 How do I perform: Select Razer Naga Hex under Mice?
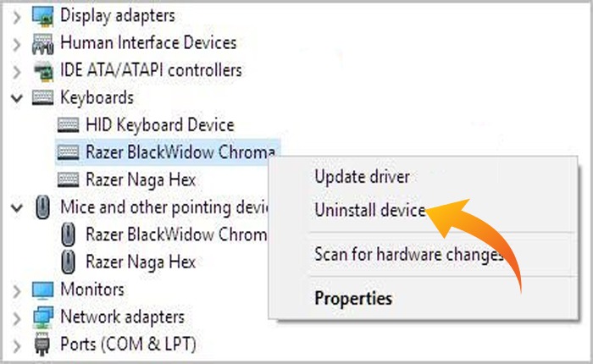click(x=141, y=261)
